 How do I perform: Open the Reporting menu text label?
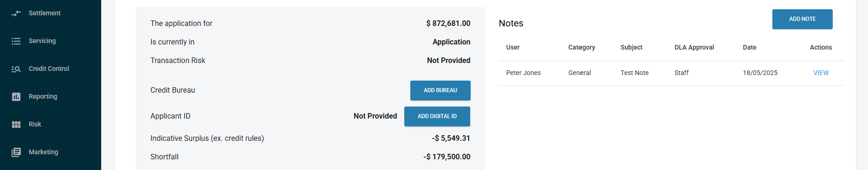[43, 96]
